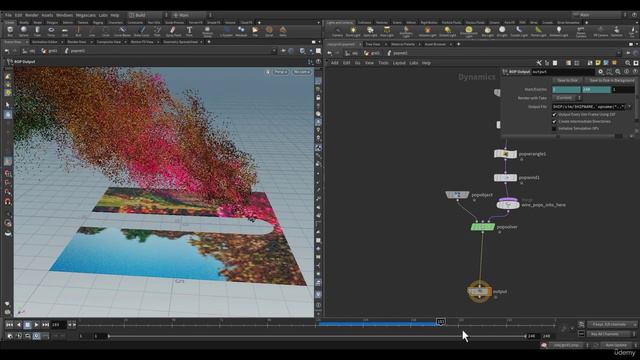Image resolution: width=640 pixels, height=360 pixels.
Task: Click the stop playback button
Action: [x=27, y=324]
